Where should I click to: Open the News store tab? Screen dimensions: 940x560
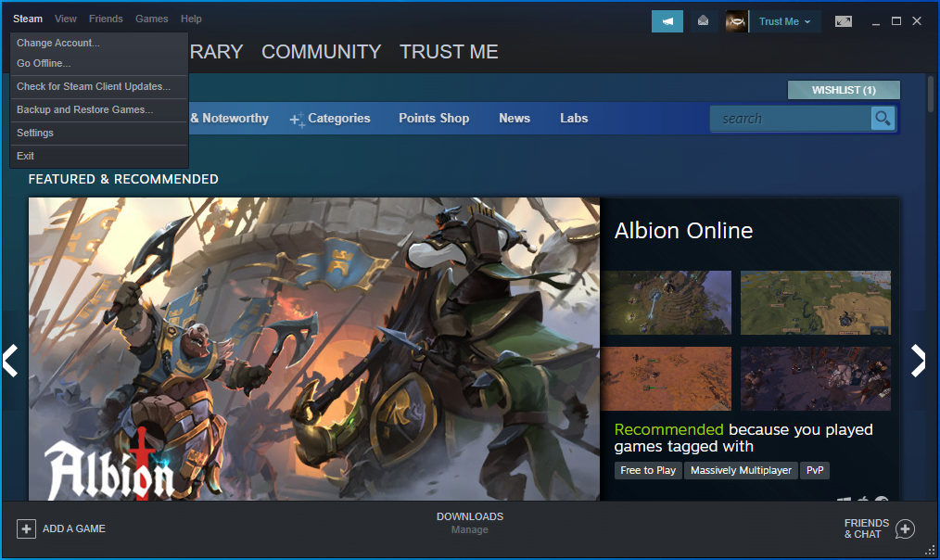click(x=514, y=118)
